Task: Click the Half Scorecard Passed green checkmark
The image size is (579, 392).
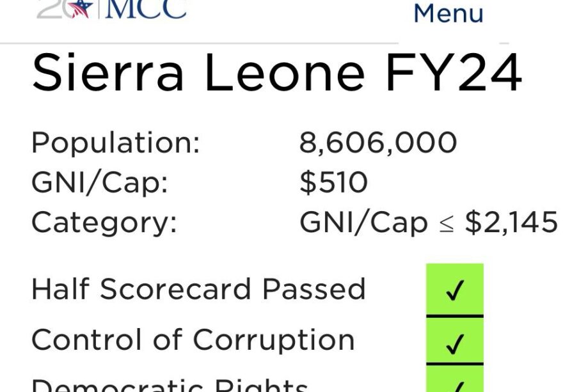Action: [454, 290]
